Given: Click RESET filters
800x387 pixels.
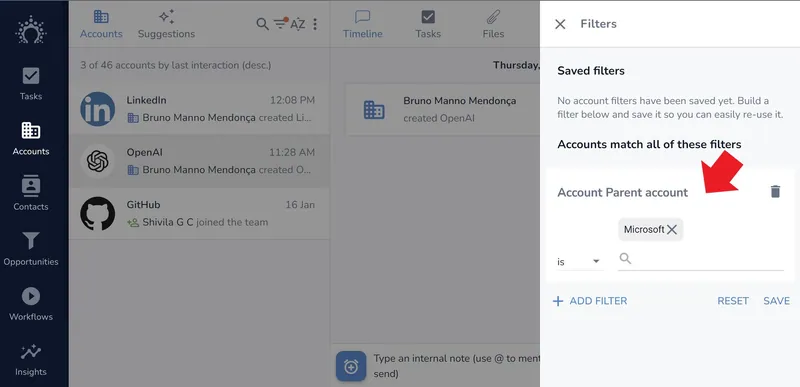Looking at the screenshot, I should [x=733, y=301].
